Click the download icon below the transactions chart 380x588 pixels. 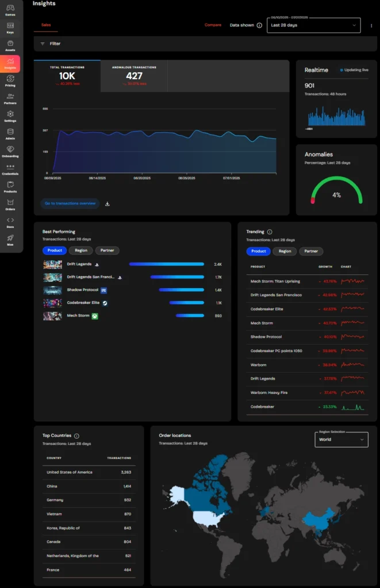coord(108,203)
